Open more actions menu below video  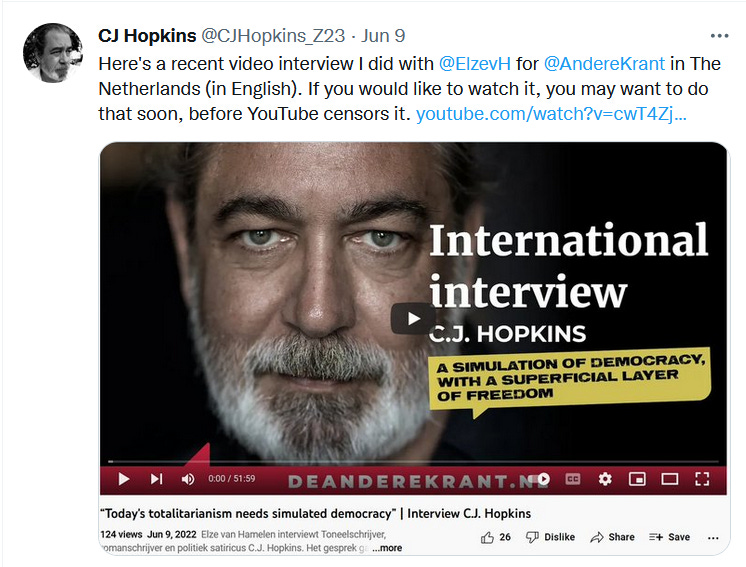point(713,538)
